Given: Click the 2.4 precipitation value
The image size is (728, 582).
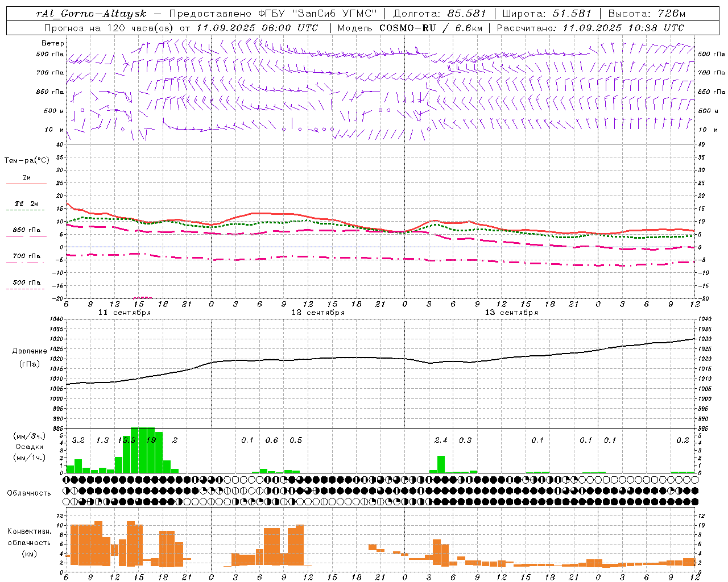Looking at the screenshot, I should [441, 440].
